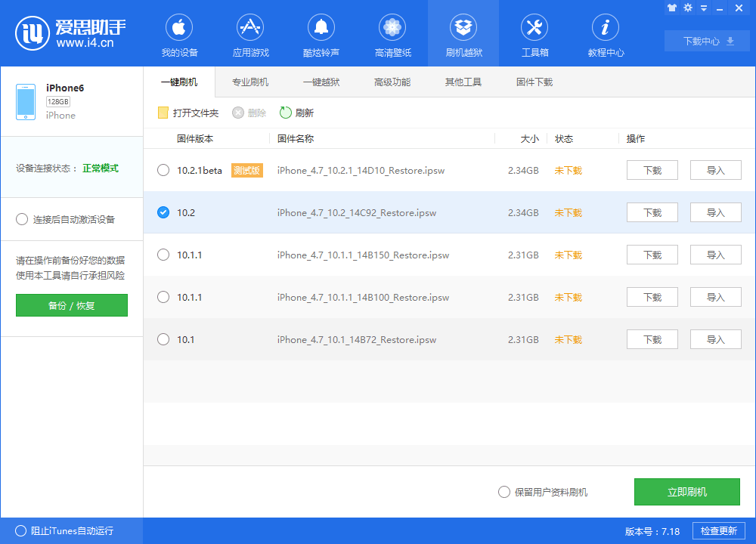Open the 工具箱 toolbox

pos(534,34)
